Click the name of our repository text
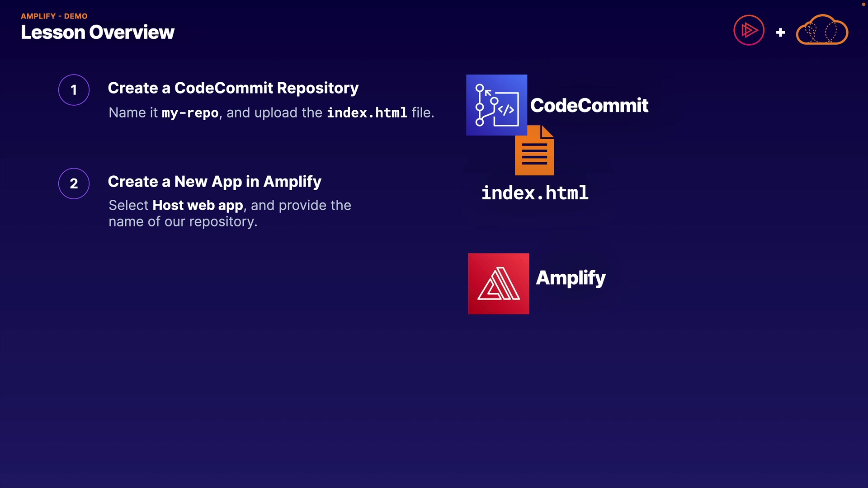The width and height of the screenshot is (868, 488). click(x=183, y=222)
